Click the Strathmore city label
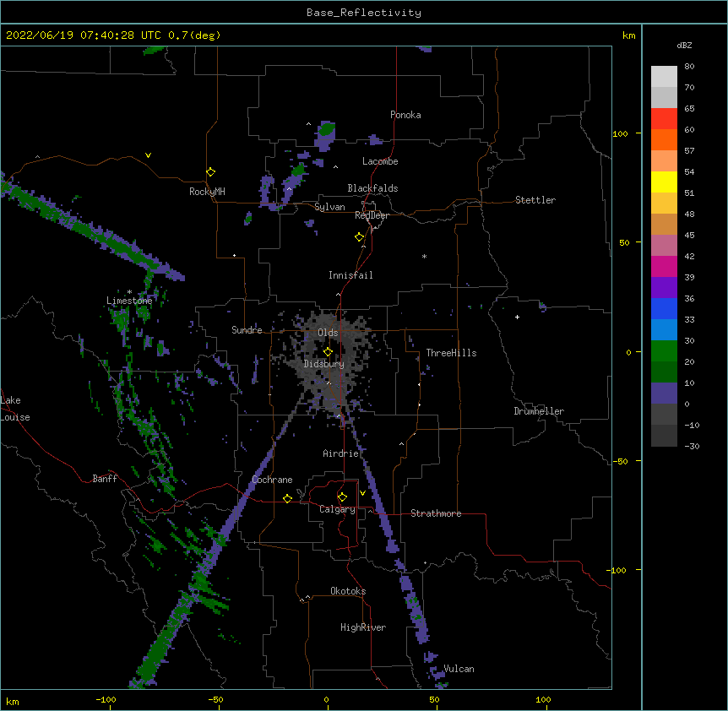This screenshot has width=728, height=711. pyautogui.click(x=436, y=513)
